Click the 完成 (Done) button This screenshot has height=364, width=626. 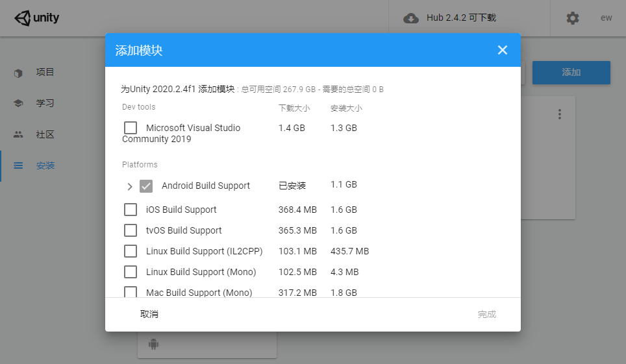(x=486, y=314)
